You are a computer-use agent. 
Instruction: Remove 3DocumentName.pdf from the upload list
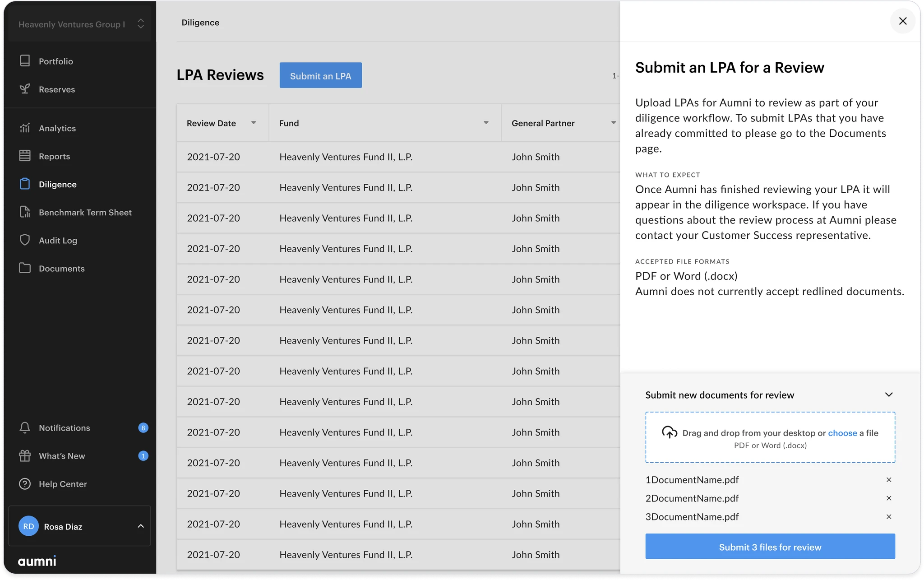tap(889, 517)
